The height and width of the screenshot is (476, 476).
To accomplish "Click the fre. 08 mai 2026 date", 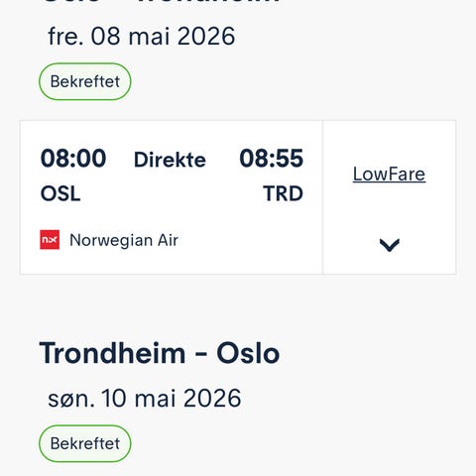I will [142, 36].
